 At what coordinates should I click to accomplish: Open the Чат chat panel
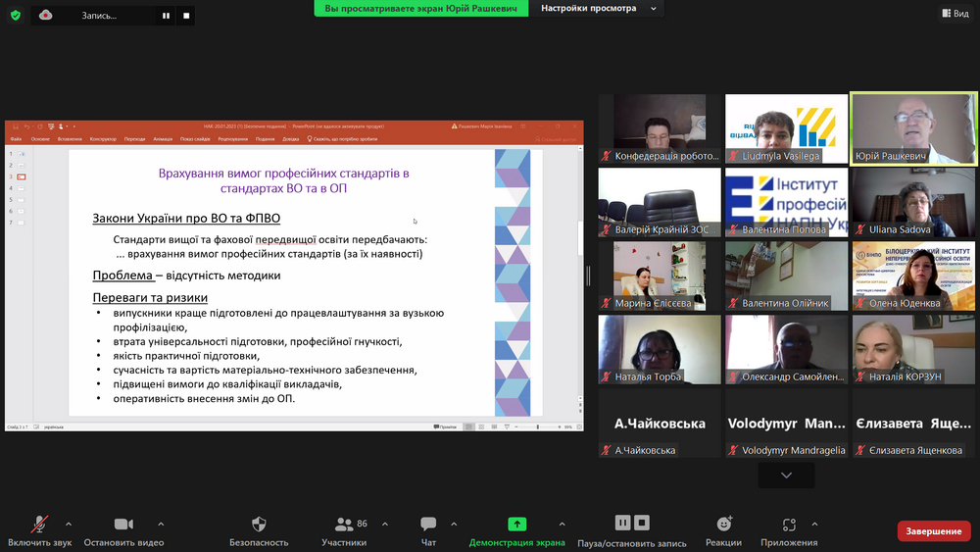coord(429,524)
